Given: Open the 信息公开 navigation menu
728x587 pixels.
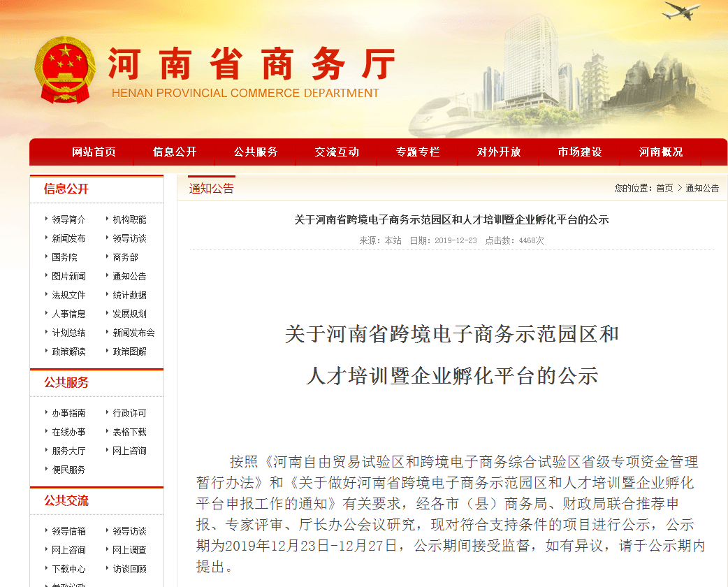Looking at the screenshot, I should [x=175, y=152].
